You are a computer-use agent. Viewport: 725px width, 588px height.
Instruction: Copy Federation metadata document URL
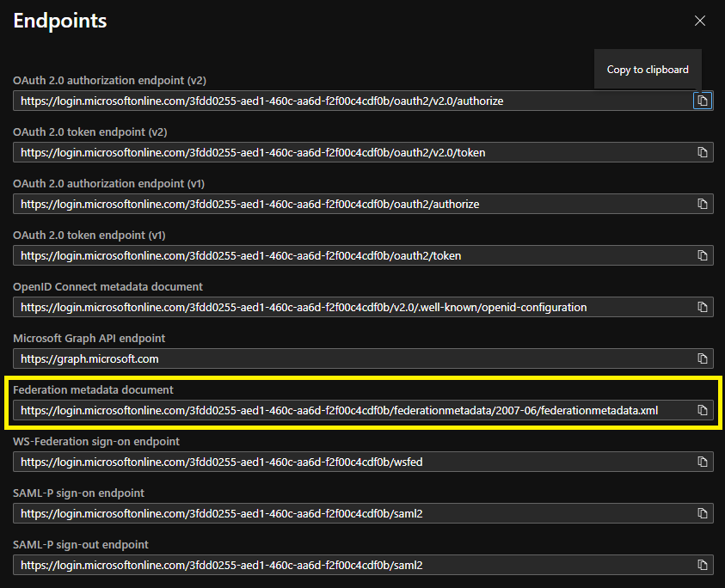click(x=703, y=410)
